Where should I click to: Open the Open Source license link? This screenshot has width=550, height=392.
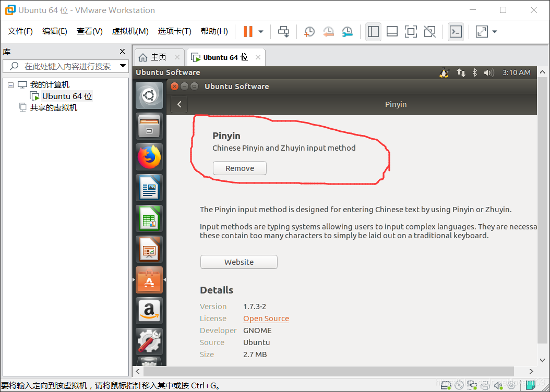tap(266, 318)
